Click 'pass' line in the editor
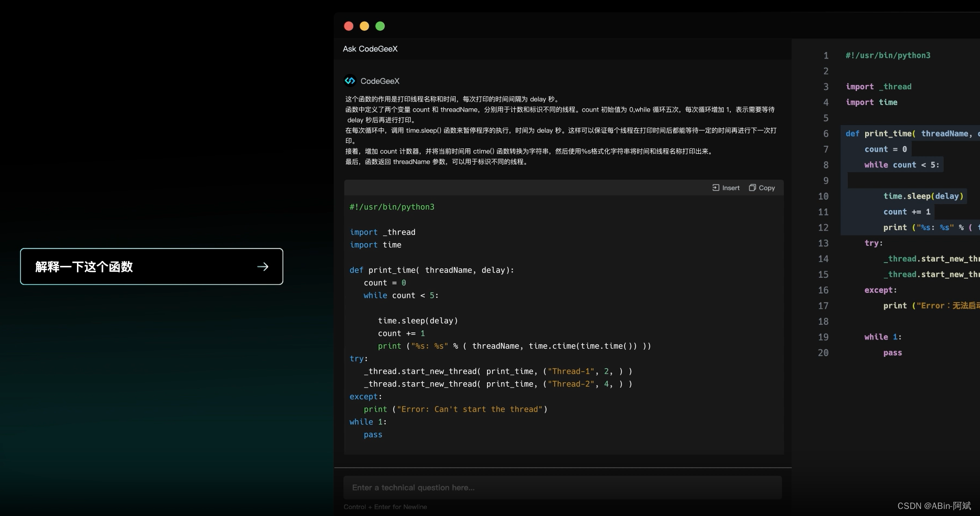This screenshot has width=980, height=516. 893,352
